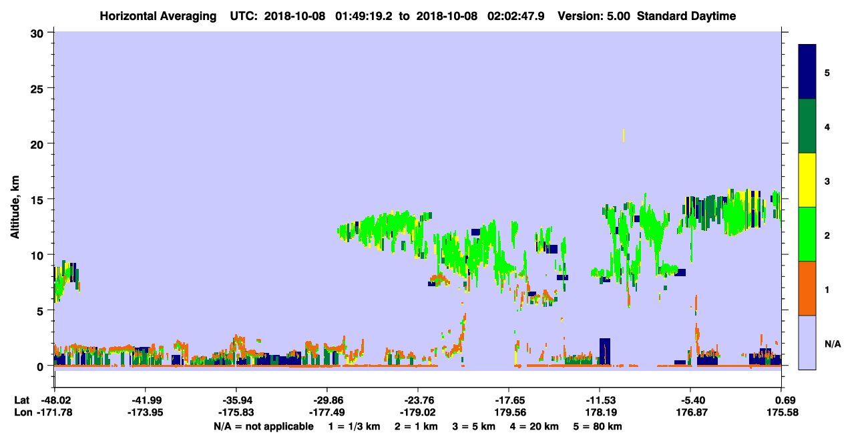Screen dimensions: 868x445
Task: Click longitude value -173.95
Action: point(145,412)
